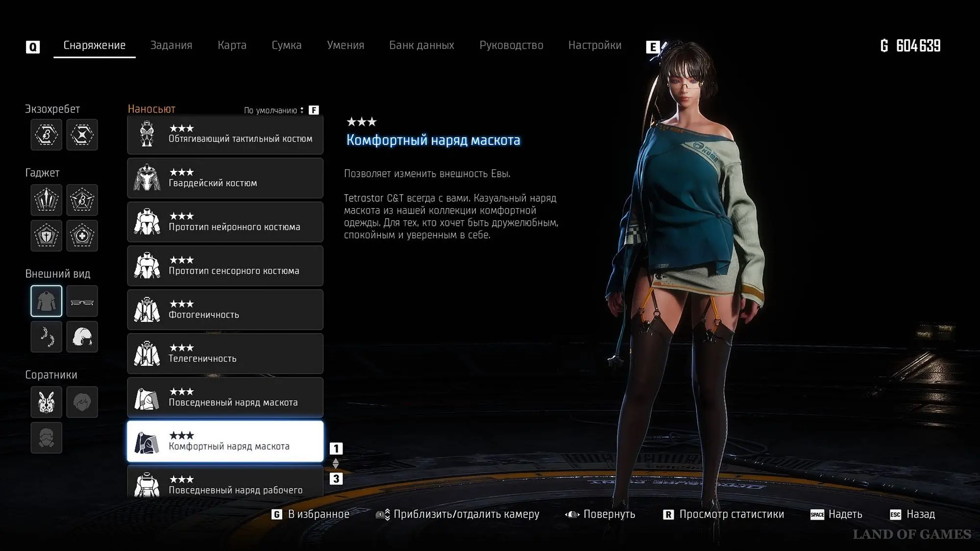
Task: Click the variant 1 key indicator
Action: pyautogui.click(x=336, y=449)
